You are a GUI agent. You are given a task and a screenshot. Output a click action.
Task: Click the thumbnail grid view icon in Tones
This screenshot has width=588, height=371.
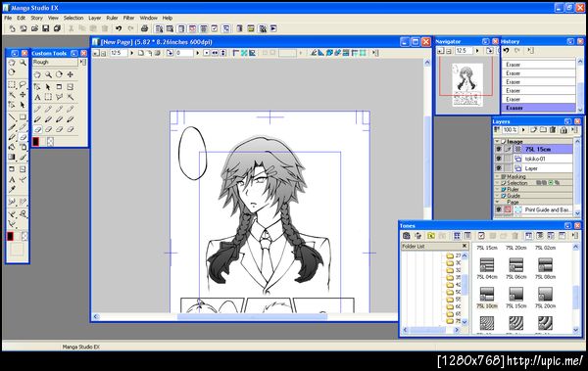pos(457,236)
